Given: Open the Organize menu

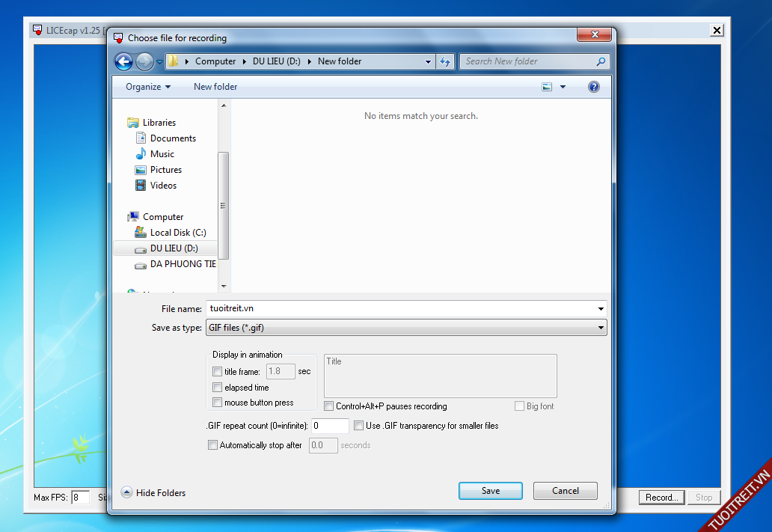Looking at the screenshot, I should pos(147,87).
